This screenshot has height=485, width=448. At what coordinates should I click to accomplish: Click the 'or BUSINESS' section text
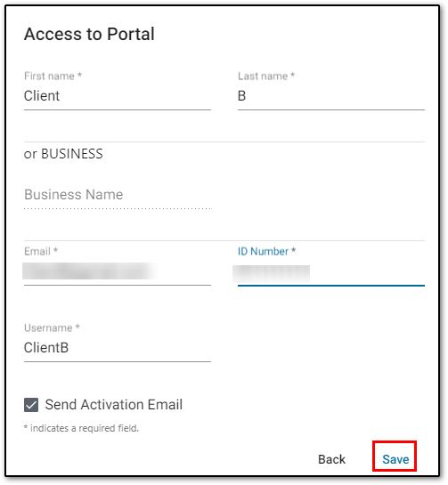(x=63, y=154)
